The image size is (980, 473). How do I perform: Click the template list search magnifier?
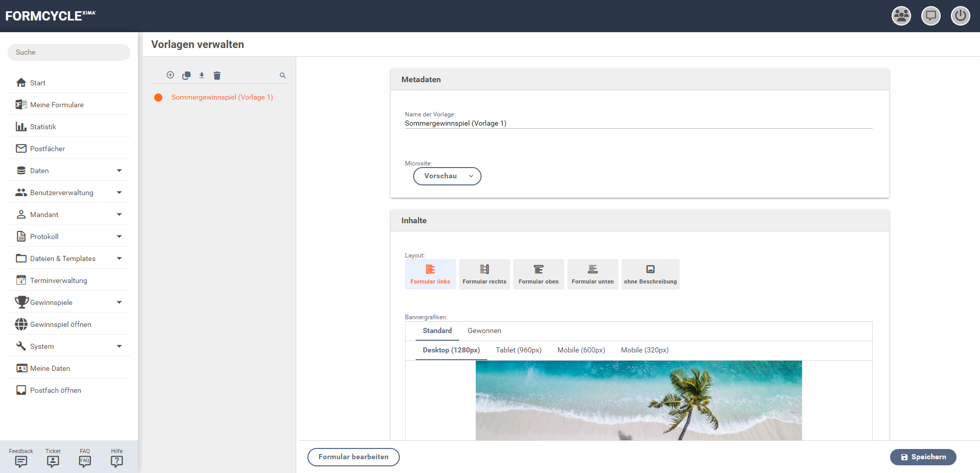coord(282,76)
